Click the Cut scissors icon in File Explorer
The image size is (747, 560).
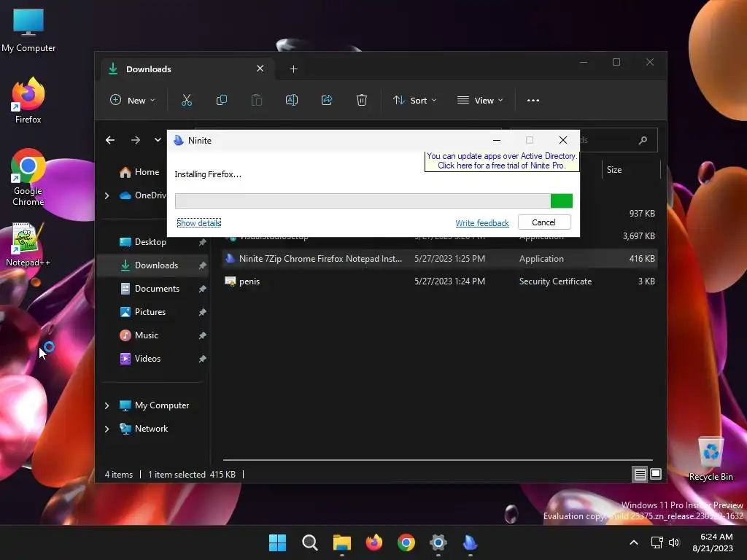click(x=186, y=100)
